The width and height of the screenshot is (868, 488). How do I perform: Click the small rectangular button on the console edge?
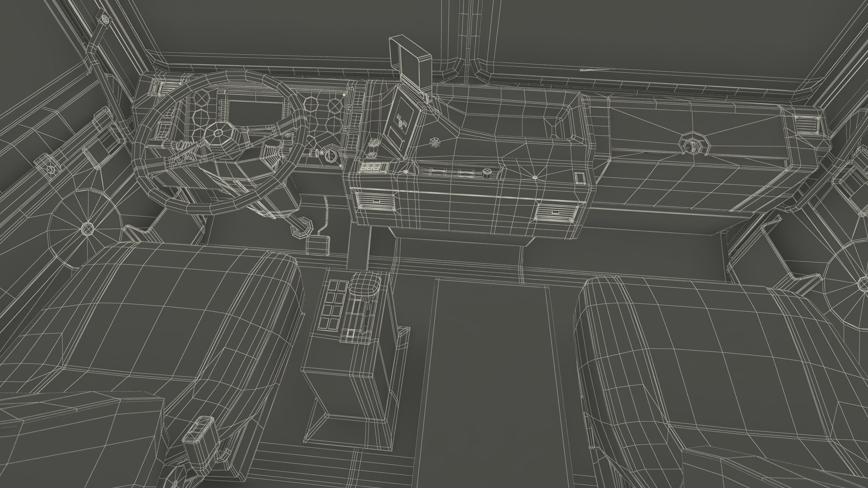point(580,178)
